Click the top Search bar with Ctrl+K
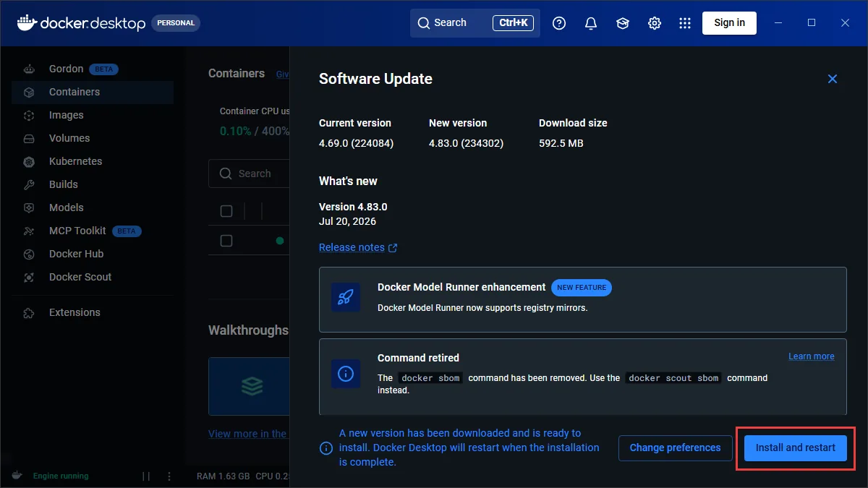Screen dimensions: 868x488 point(475,23)
